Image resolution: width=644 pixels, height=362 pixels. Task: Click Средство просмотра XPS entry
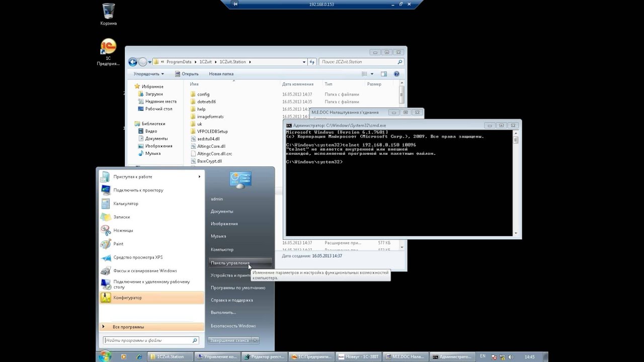pos(151,257)
